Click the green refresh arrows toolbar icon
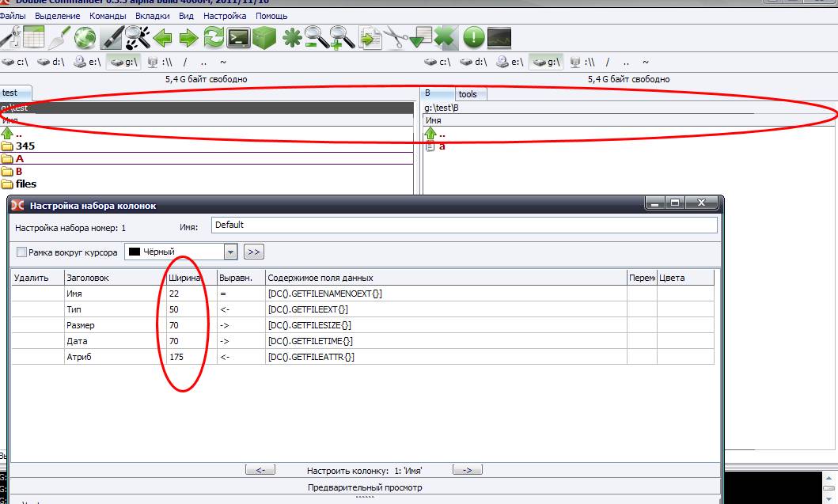 213,37
